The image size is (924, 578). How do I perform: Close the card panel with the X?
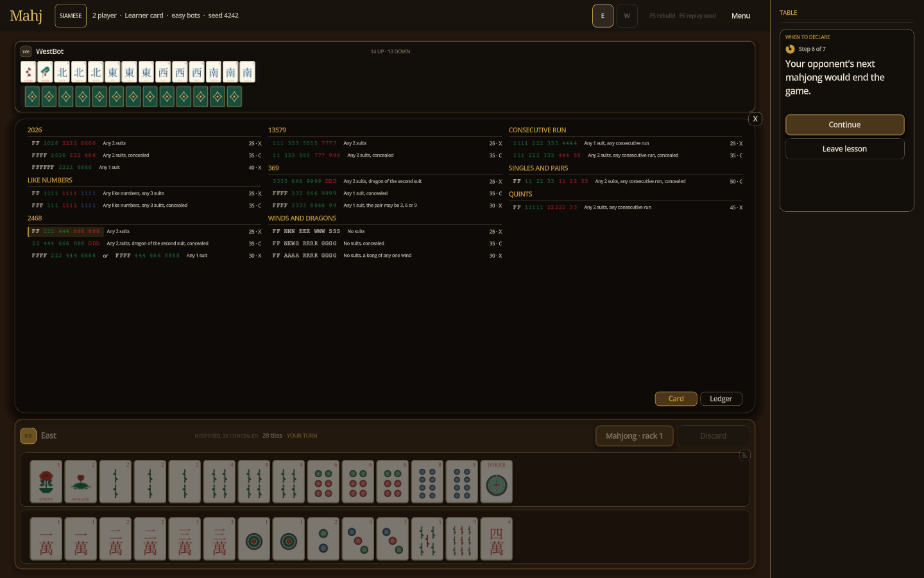(x=755, y=119)
